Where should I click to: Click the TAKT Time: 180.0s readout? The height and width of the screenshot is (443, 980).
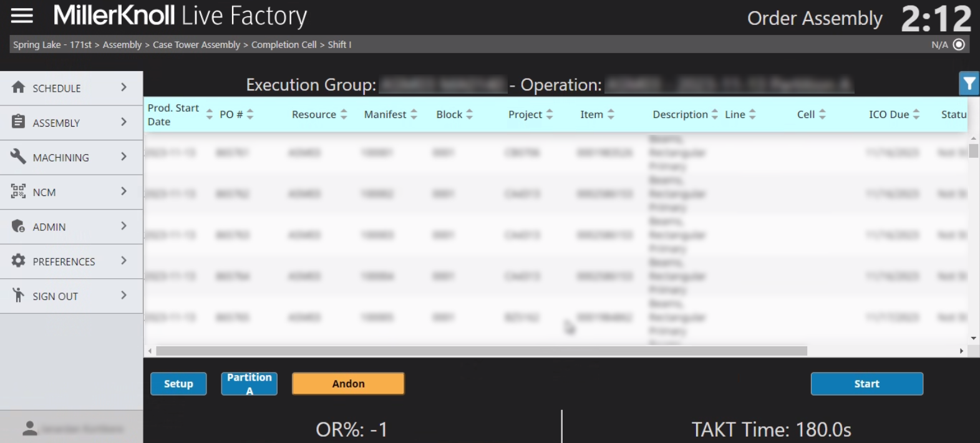coord(771,429)
